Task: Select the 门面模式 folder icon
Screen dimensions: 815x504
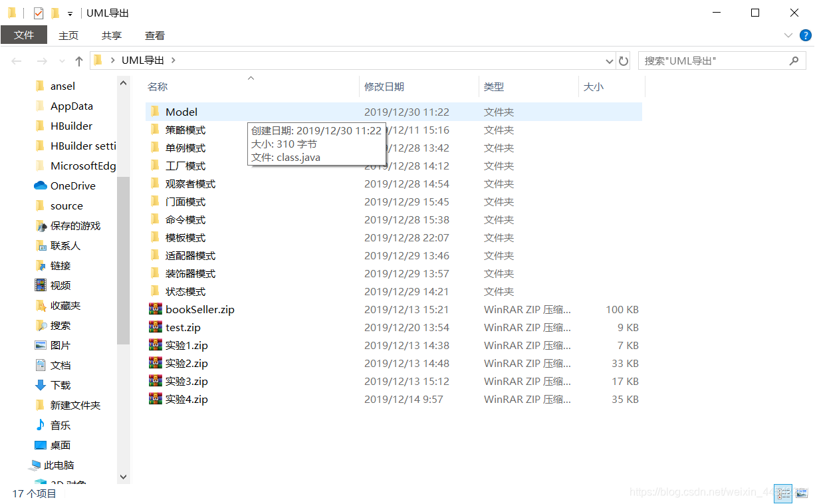Action: (155, 201)
